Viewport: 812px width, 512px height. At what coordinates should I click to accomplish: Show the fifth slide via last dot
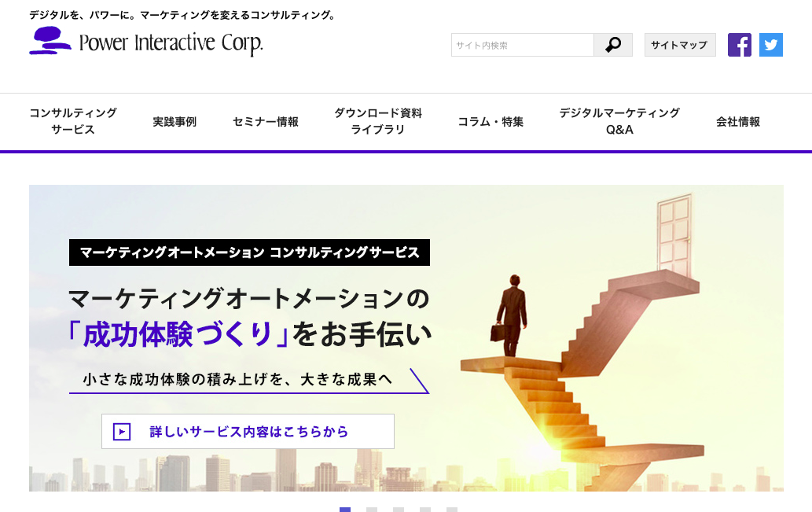pyautogui.click(x=452, y=510)
